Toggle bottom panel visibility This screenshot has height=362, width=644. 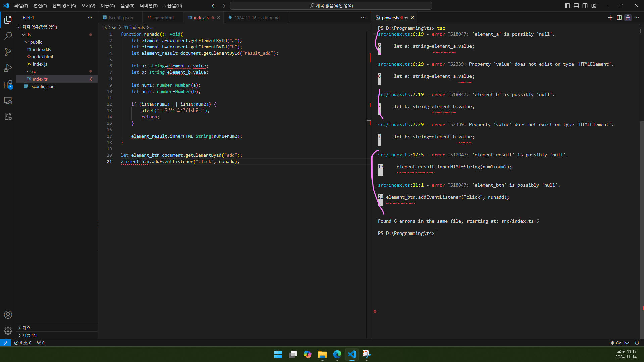(x=576, y=6)
